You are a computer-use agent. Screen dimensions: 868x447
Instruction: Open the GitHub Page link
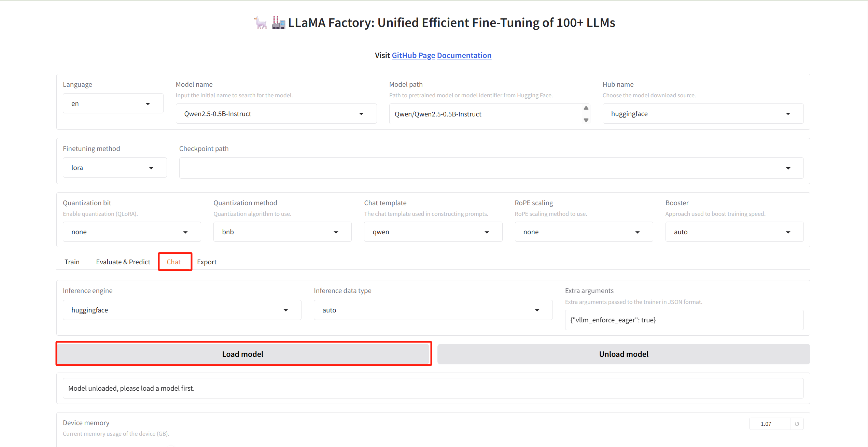coord(413,55)
